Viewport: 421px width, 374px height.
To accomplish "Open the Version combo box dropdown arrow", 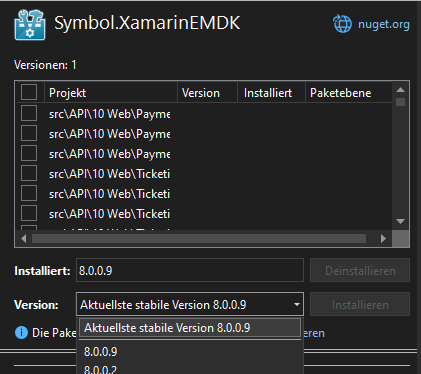I will pyautogui.click(x=297, y=304).
